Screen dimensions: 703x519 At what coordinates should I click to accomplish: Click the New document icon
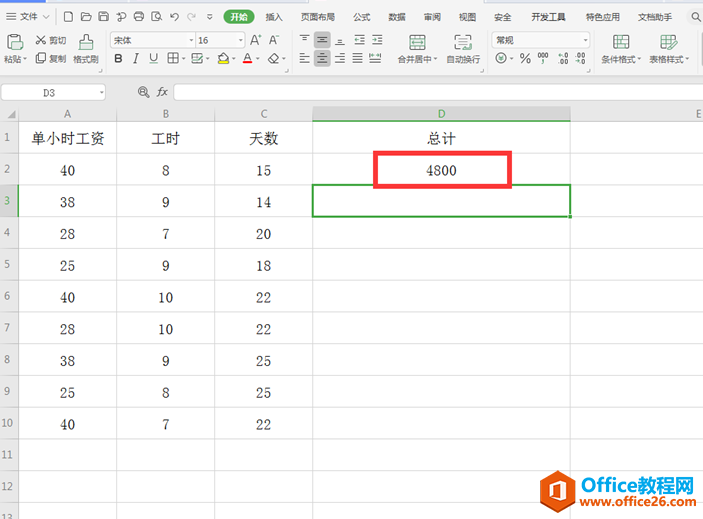tap(68, 17)
